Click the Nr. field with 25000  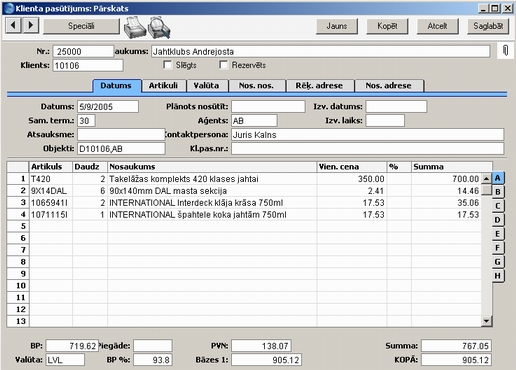click(83, 51)
